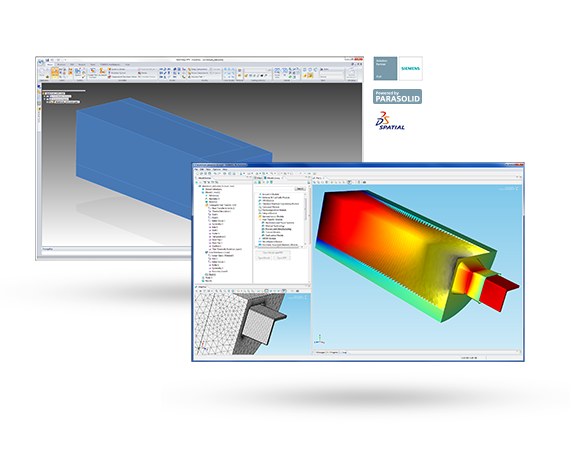
Task: Switch to the Model Builder tab
Action: (204, 178)
